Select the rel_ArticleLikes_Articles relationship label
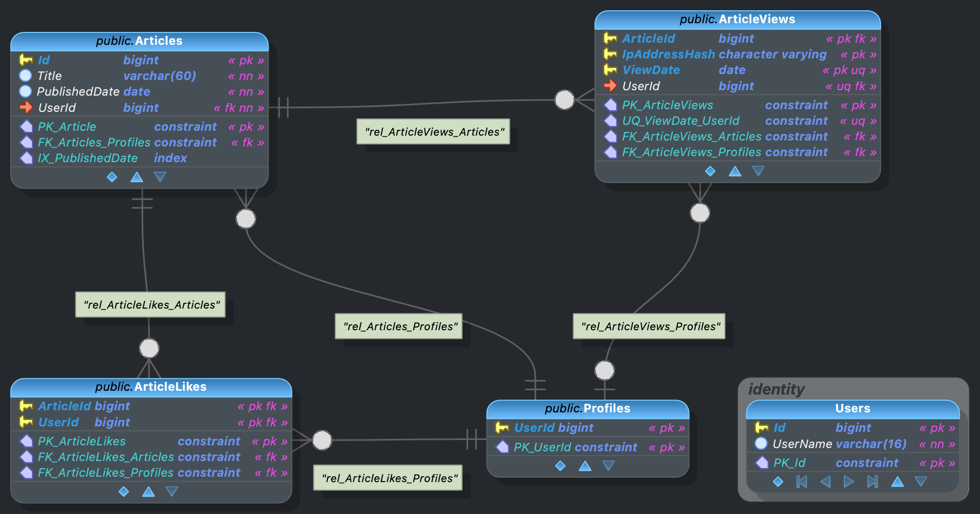The width and height of the screenshot is (980, 514). (151, 305)
